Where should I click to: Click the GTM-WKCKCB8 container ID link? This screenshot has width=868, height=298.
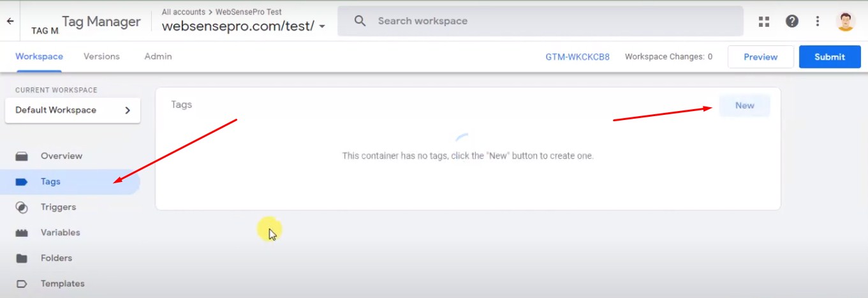pos(577,57)
